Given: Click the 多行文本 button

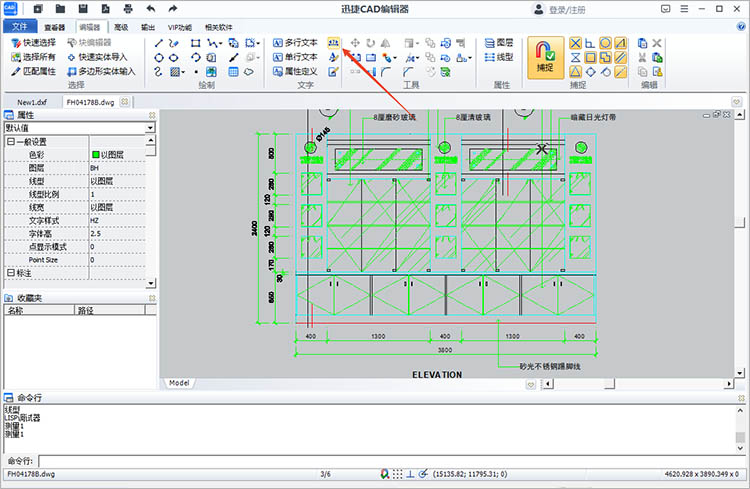Looking at the screenshot, I should tap(295, 43).
